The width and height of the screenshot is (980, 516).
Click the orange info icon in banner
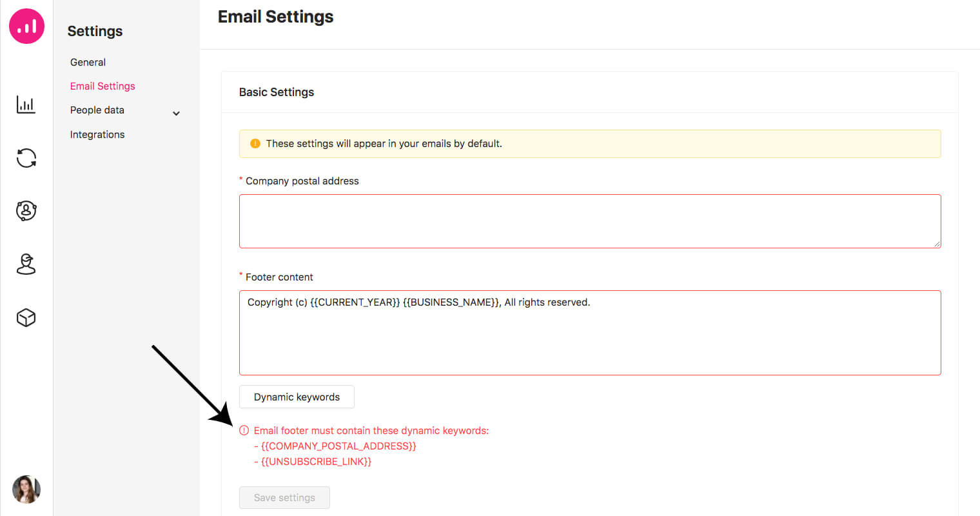tap(255, 144)
